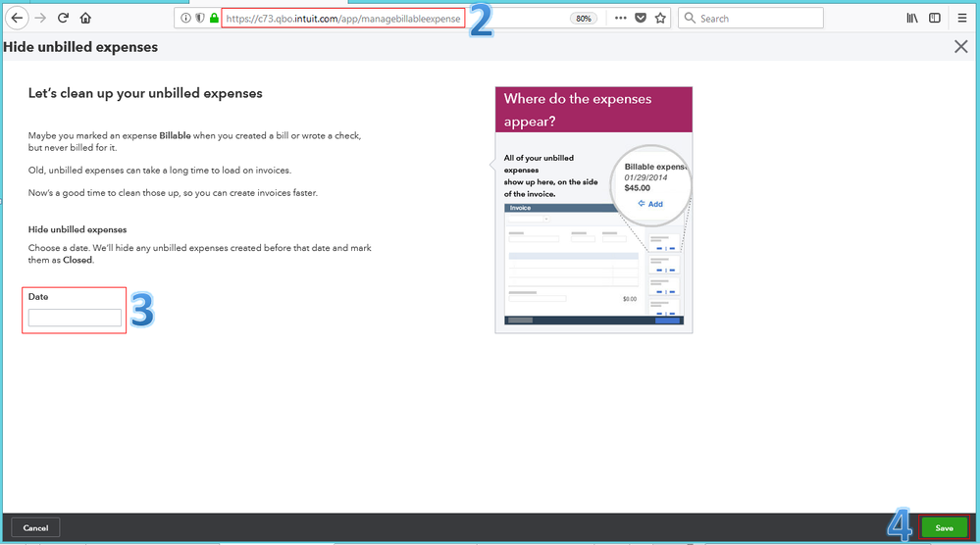Click 'Where do the expenses appear?' heading

(578, 110)
